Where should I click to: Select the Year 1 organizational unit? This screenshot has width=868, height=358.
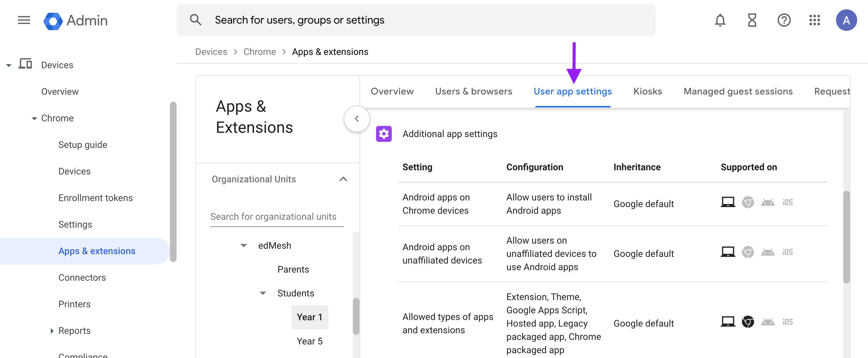pyautogui.click(x=310, y=317)
